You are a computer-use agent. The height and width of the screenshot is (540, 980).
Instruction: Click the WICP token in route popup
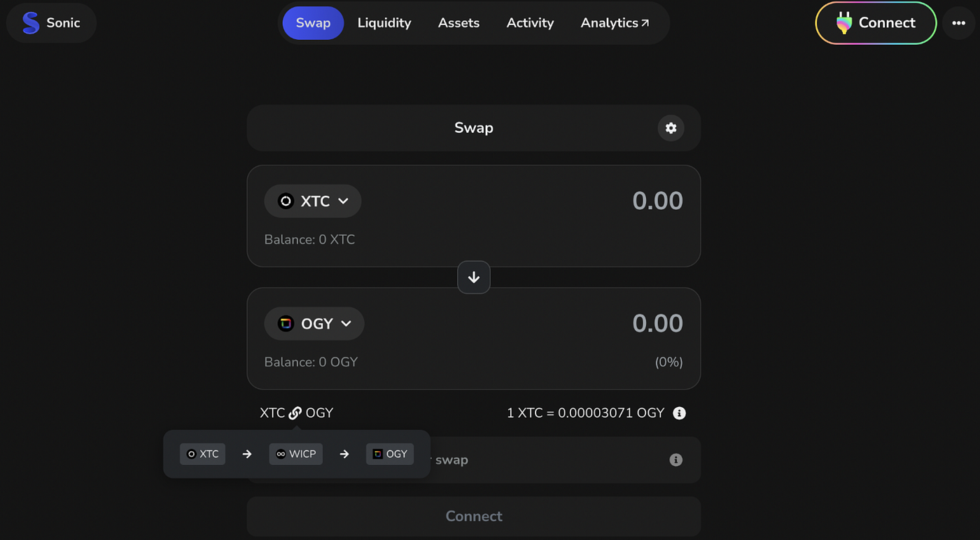pos(295,454)
